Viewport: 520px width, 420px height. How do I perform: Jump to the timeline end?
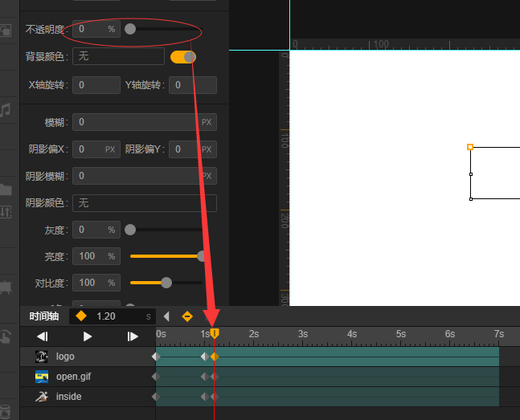coord(133,336)
